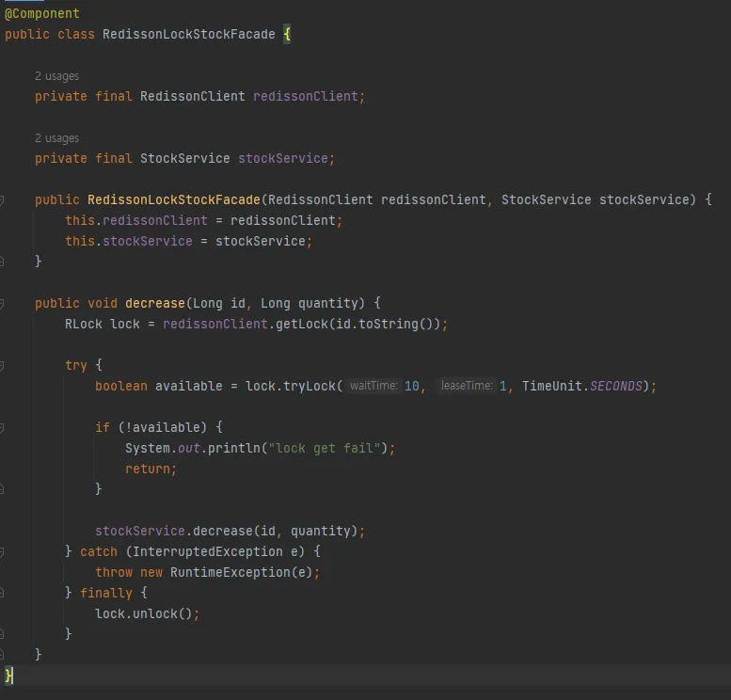Screen dimensions: 731x700
Task: Click the RedissonLockStockFacade constructor name
Action: click(174, 199)
